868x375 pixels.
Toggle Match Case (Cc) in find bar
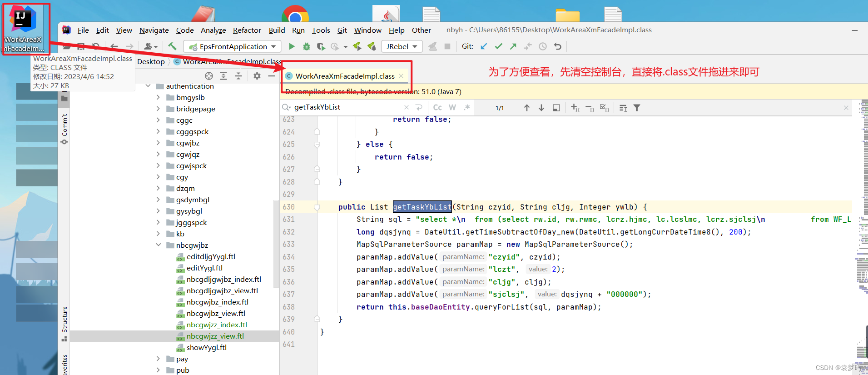[x=437, y=107]
